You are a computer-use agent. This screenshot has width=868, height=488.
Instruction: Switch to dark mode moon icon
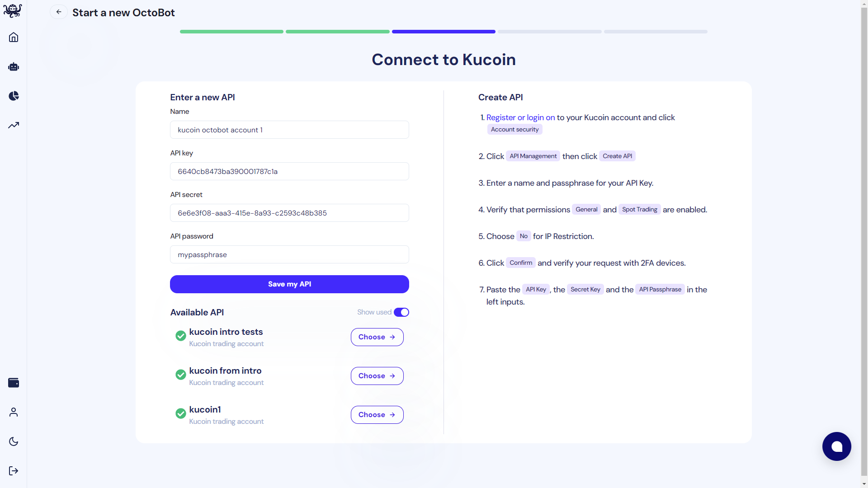coord(14,441)
